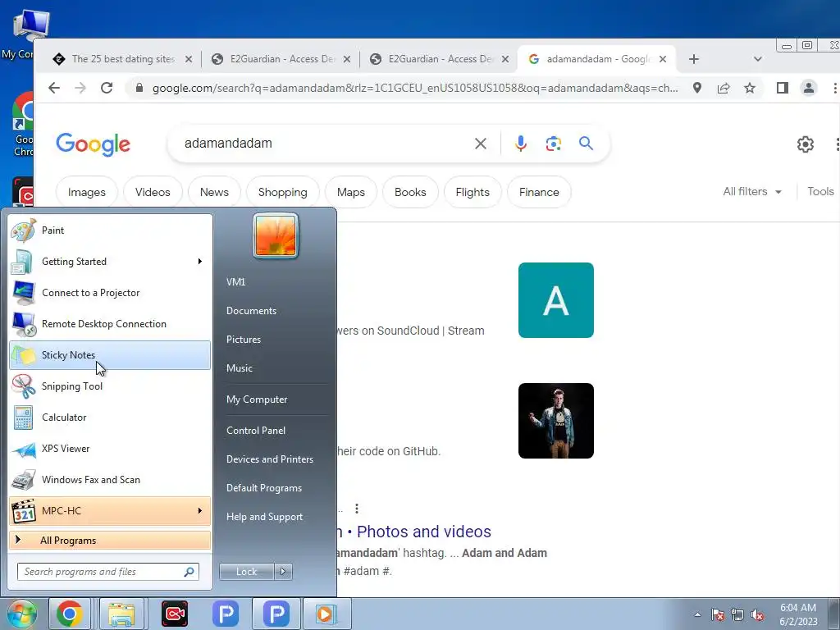This screenshot has height=630, width=840.
Task: Click the network tray icon
Action: click(737, 614)
